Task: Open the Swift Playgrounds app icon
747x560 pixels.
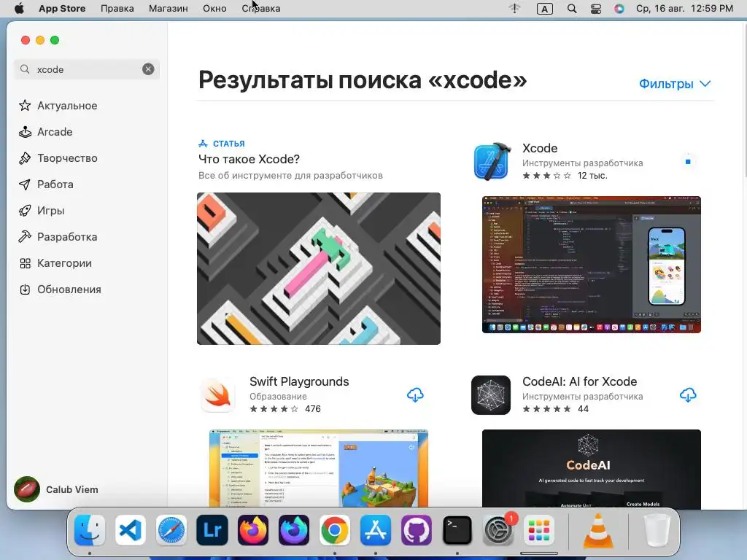Action: click(x=217, y=394)
